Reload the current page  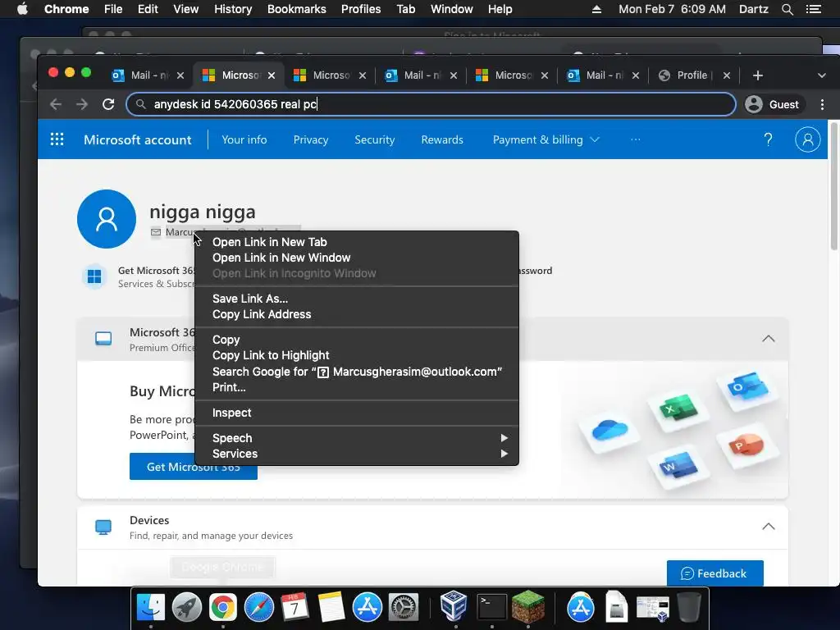click(108, 104)
